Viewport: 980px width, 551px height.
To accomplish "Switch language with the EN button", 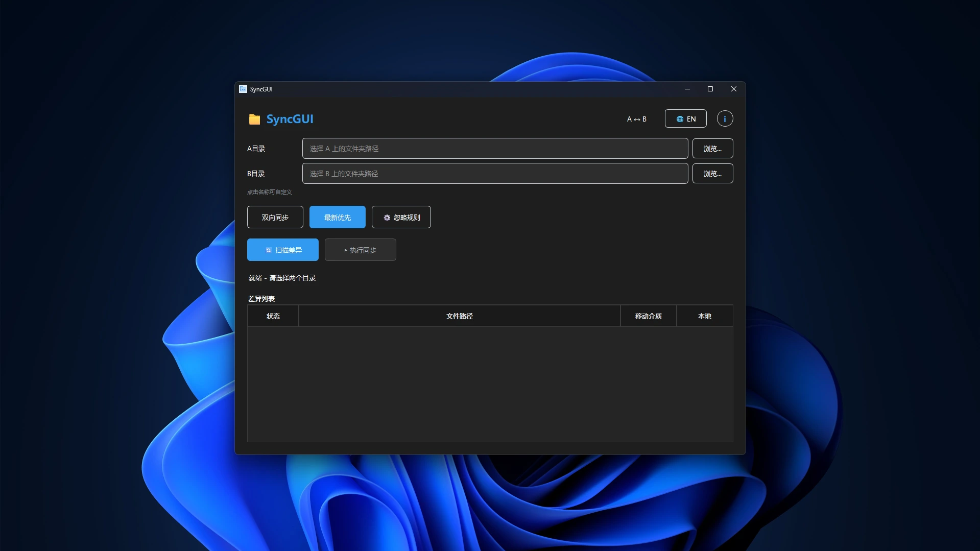I will click(x=686, y=119).
